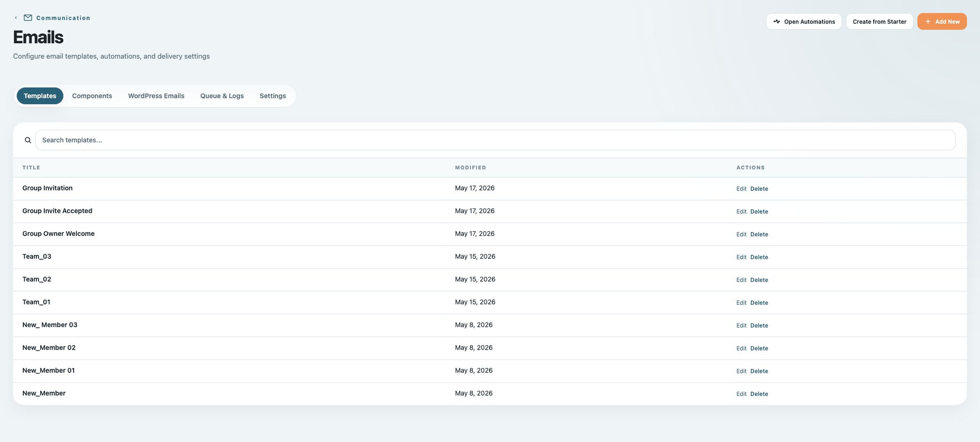Delete the New_Member 02 template

tap(759, 348)
